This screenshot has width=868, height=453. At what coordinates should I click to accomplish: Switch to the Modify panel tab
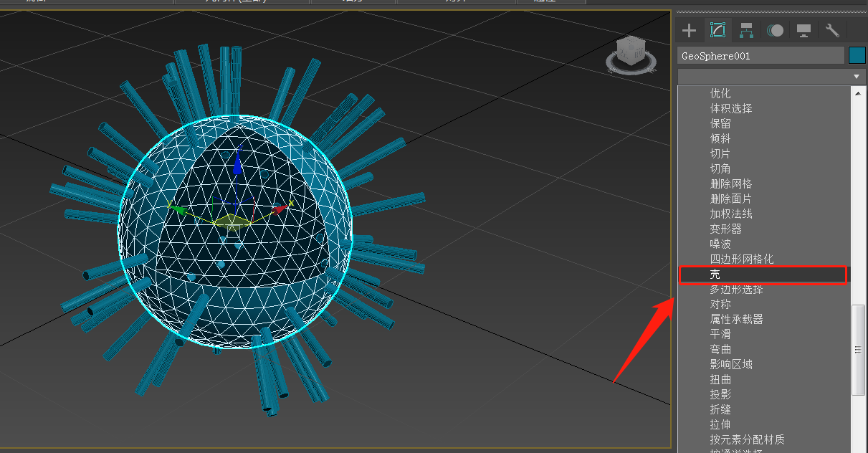click(717, 30)
